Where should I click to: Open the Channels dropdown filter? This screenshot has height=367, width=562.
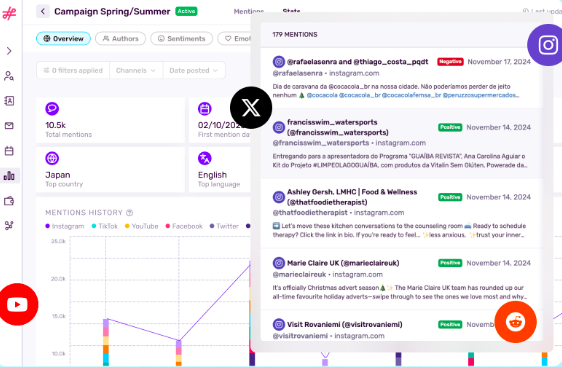tap(136, 71)
